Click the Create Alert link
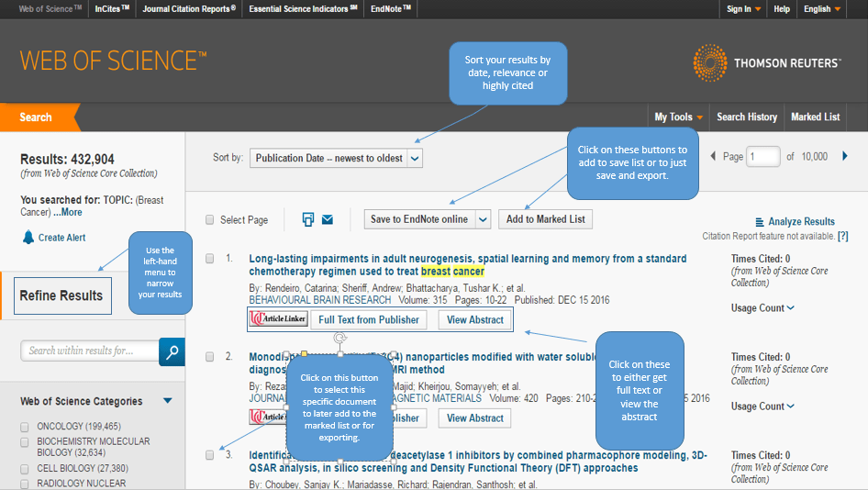Viewport: 868px width, 490px height. [x=62, y=238]
